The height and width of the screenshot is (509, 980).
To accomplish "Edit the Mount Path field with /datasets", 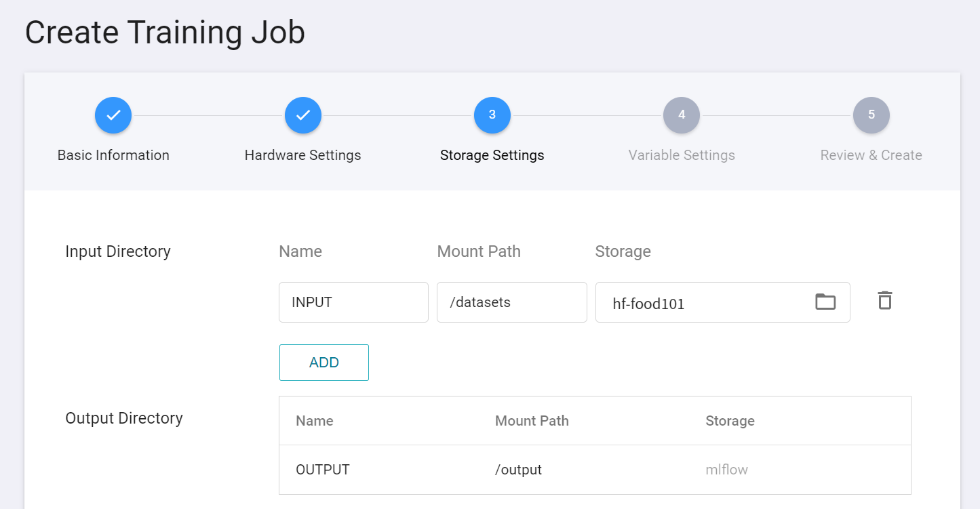I will click(511, 302).
